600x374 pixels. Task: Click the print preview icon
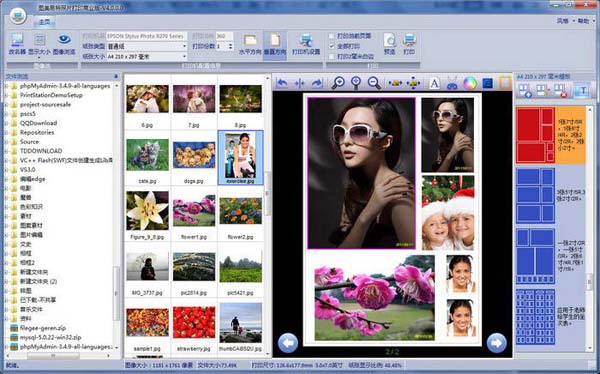coord(390,44)
